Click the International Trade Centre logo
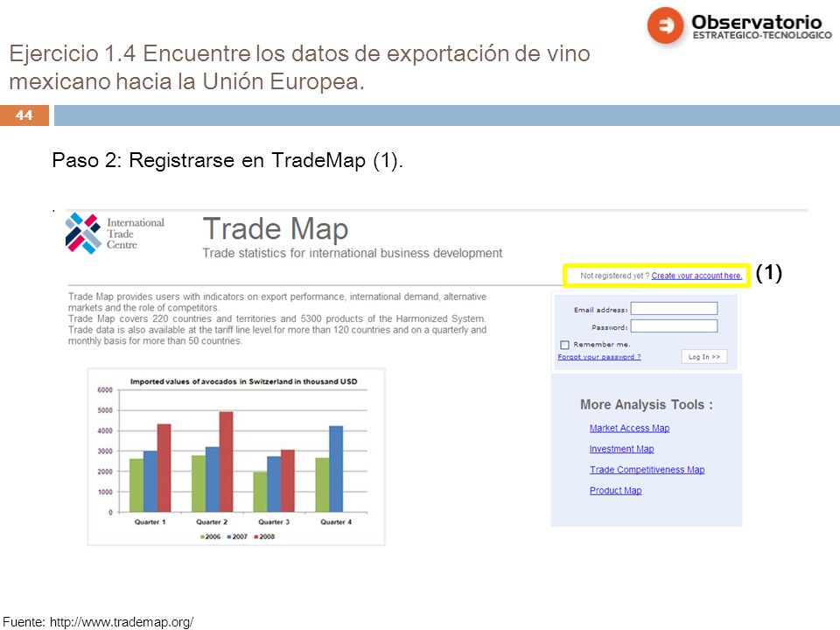Image resolution: width=840 pixels, height=630 pixels. coord(115,234)
